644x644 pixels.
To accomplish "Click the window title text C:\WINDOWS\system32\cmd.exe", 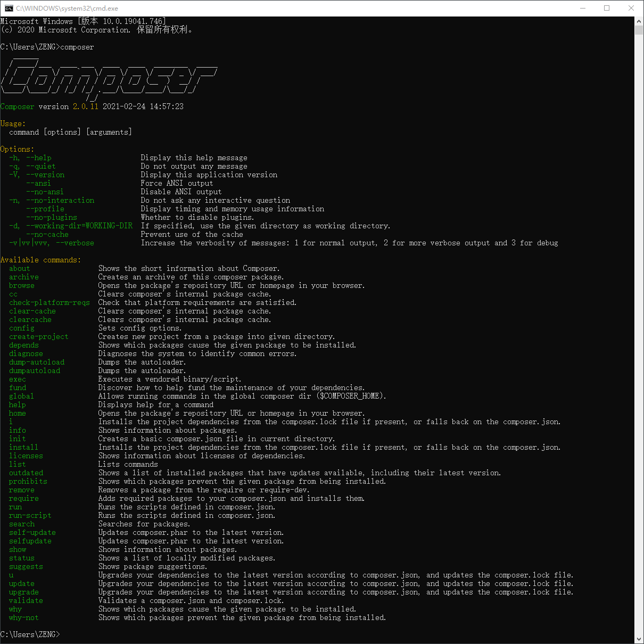I will (x=67, y=9).
